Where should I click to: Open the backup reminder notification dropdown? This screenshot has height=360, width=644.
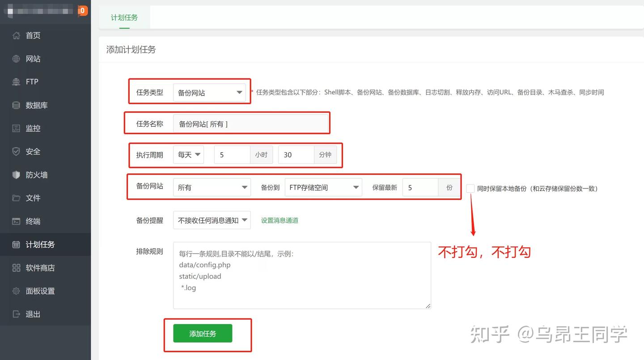[212, 220]
